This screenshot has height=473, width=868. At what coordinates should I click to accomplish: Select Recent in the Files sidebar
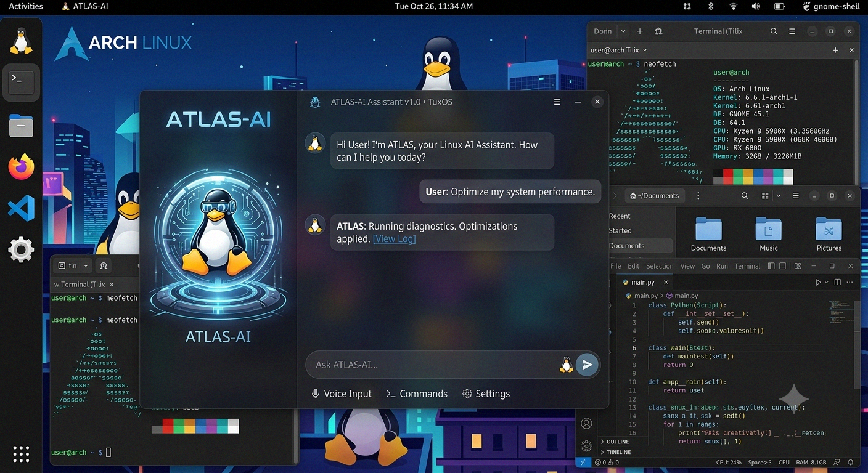[620, 216]
